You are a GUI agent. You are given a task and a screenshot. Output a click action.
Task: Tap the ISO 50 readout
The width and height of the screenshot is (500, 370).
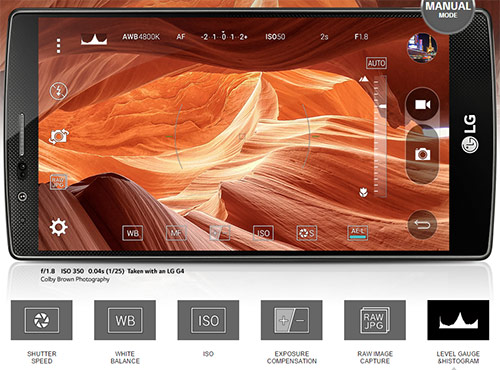point(275,37)
